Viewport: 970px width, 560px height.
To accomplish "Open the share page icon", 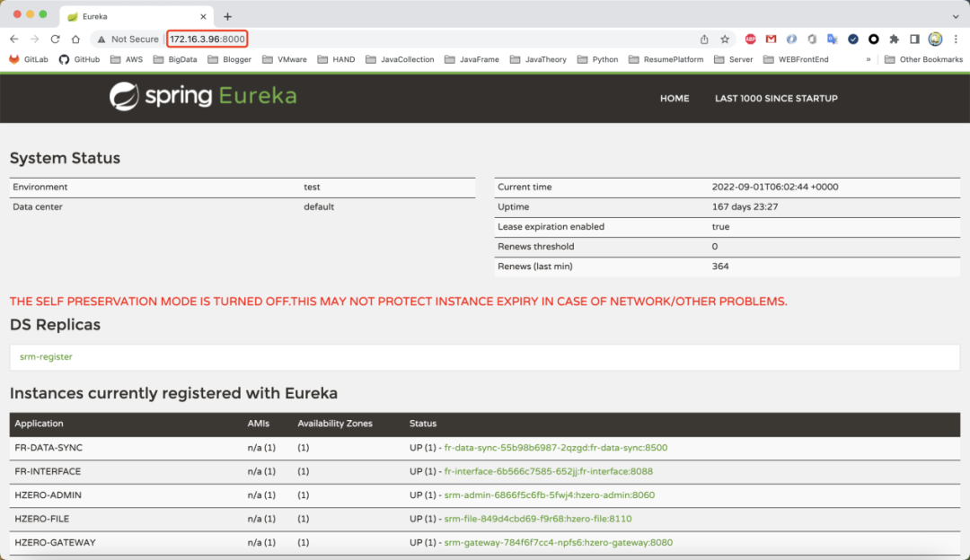I will (704, 39).
